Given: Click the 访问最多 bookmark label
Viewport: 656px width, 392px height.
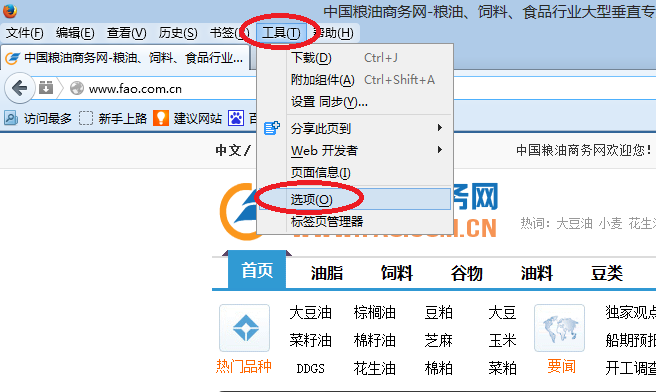Looking at the screenshot, I should [x=48, y=119].
